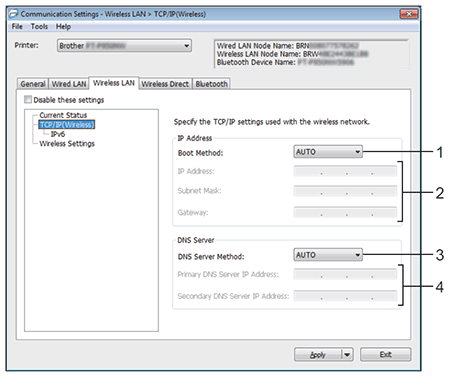Click the Apply button
This screenshot has height=388, width=450.
pyautogui.click(x=318, y=355)
